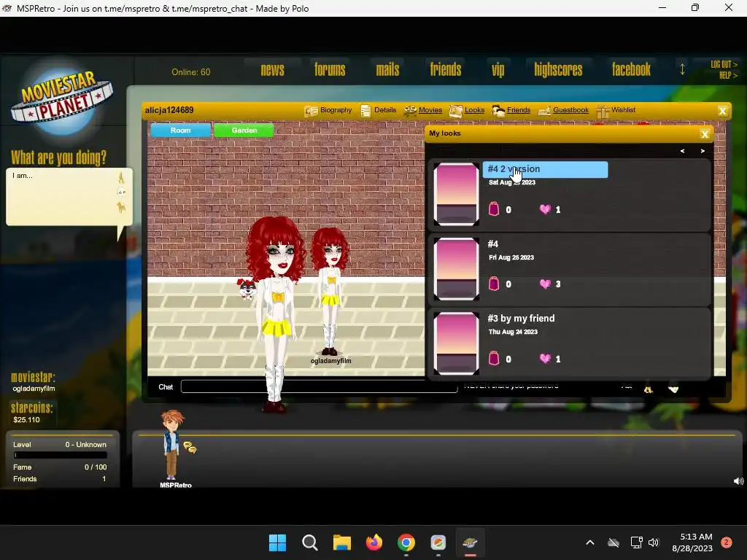
Task: Click the animation figure icon in chat bar
Action: tap(648, 388)
